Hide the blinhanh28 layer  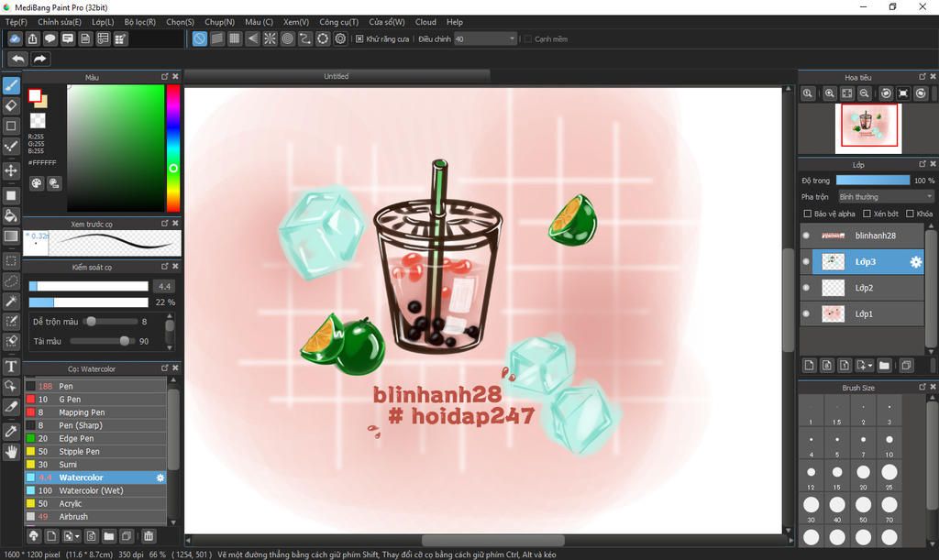tap(806, 236)
